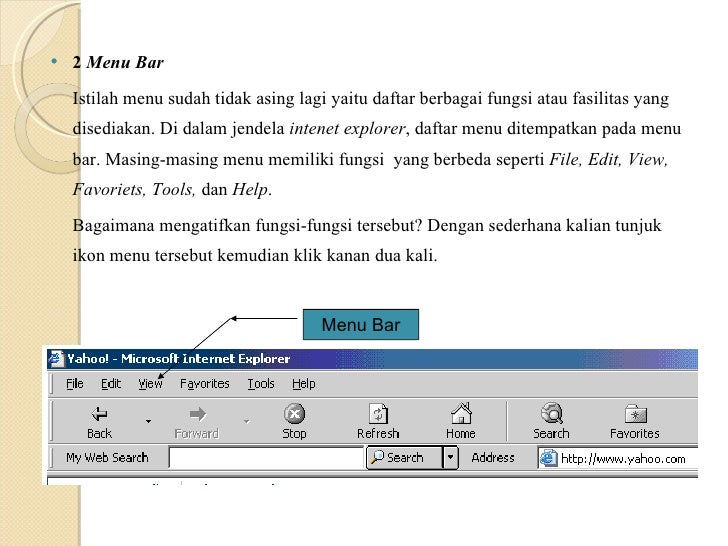Click Internet Explorer icon in title bar
Screen dimensions: 728x546
(x=56, y=358)
